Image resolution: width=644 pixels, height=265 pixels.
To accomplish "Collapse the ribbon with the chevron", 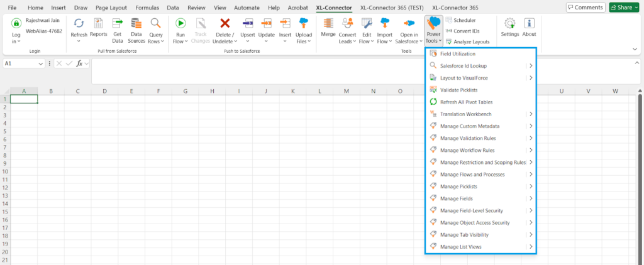I will (x=635, y=49).
